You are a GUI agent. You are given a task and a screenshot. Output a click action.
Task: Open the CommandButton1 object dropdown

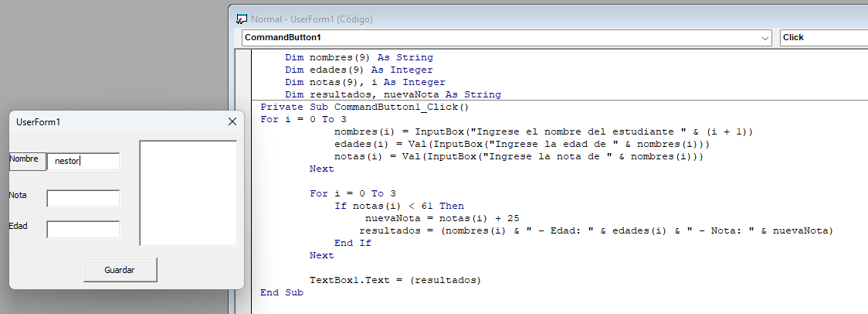pos(765,38)
